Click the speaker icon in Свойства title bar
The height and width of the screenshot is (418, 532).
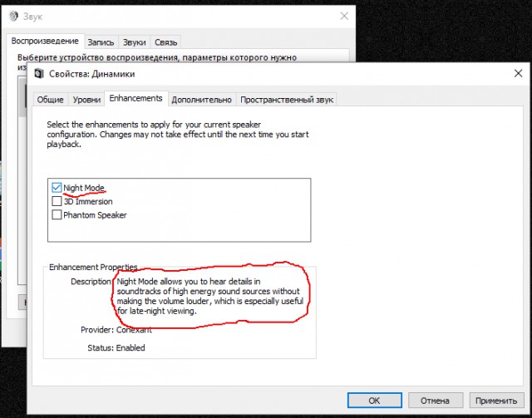(39, 74)
